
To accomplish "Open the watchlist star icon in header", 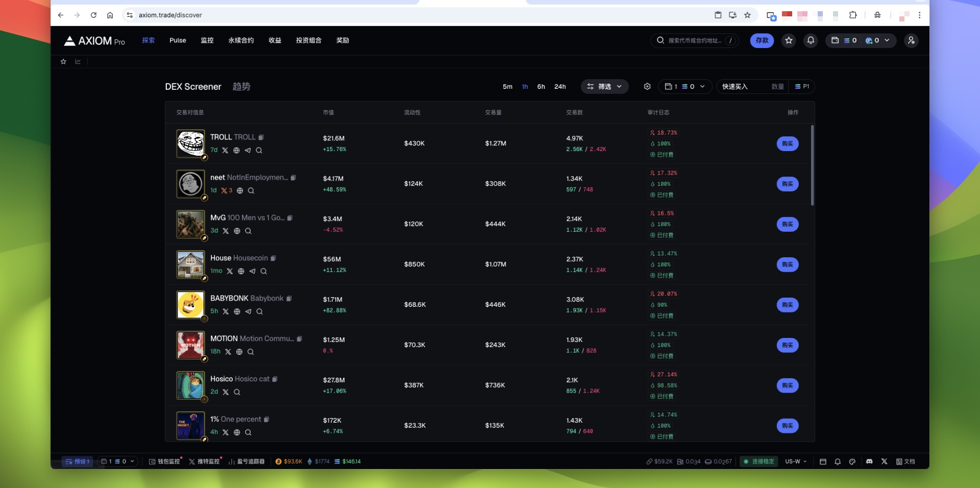I will pyautogui.click(x=789, y=40).
